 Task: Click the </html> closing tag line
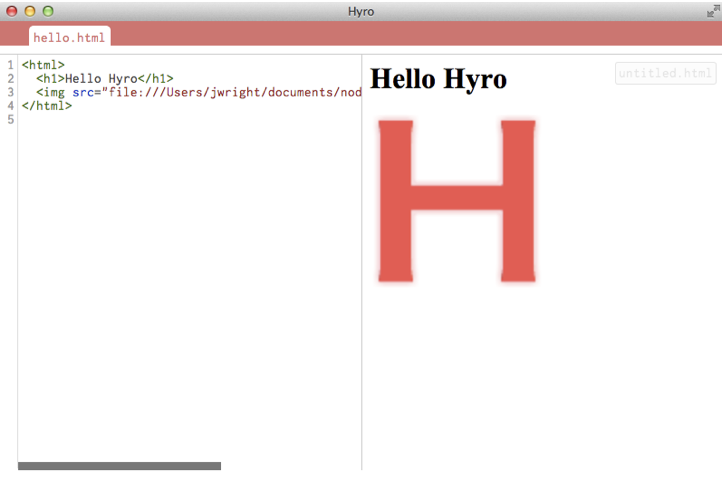coord(47,106)
